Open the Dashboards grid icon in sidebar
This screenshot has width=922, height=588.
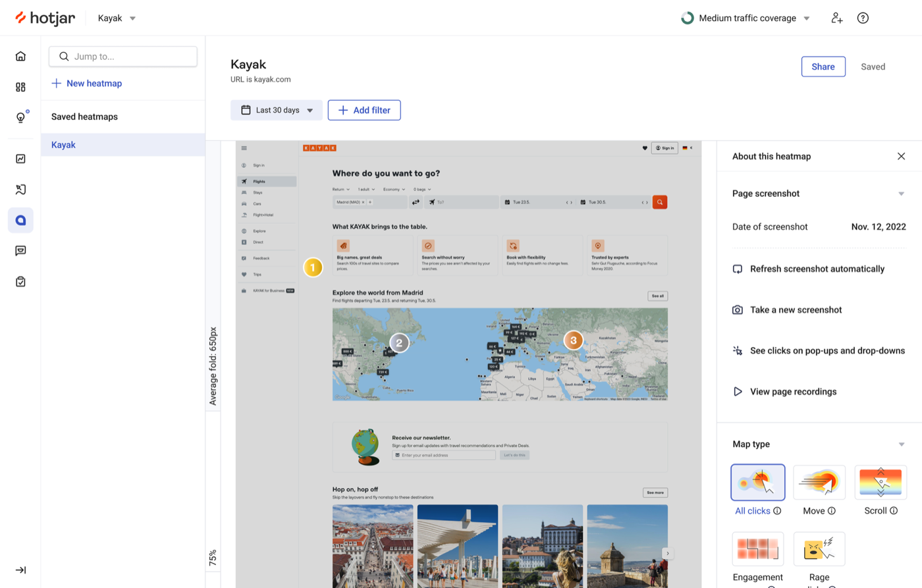click(x=20, y=87)
